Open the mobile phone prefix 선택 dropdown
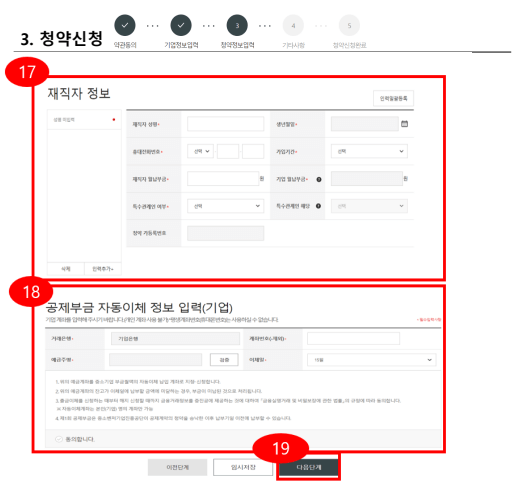 [x=201, y=151]
